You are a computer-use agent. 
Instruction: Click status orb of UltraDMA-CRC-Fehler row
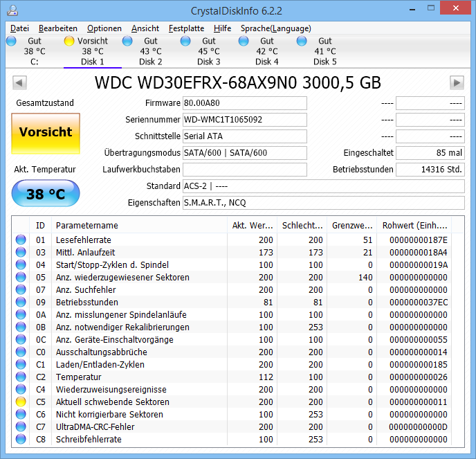click(21, 426)
